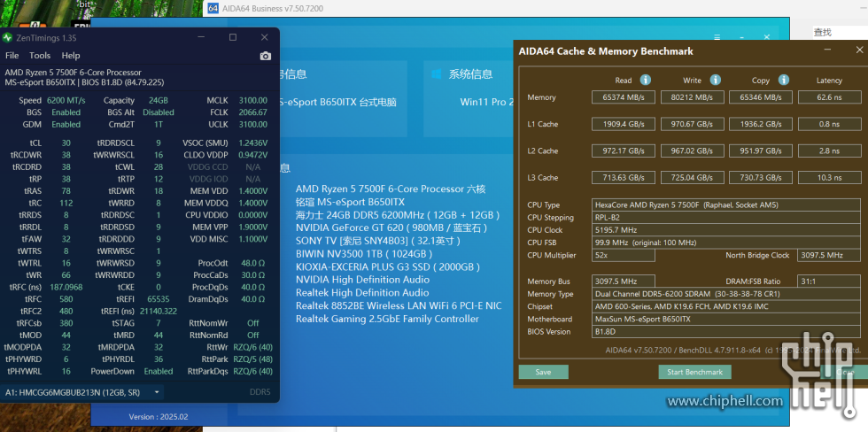Screen dimensions: 868x432
Task: Click the Capacity value 24GB in ZenTimings
Action: [159, 101]
